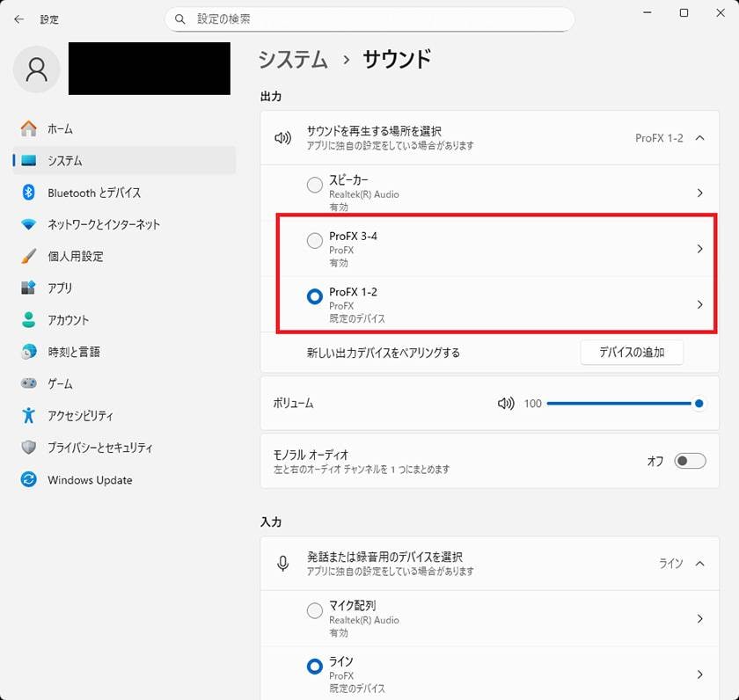Open マイク配列 properties chevron
Viewport: 739px width, 700px height.
(700, 618)
